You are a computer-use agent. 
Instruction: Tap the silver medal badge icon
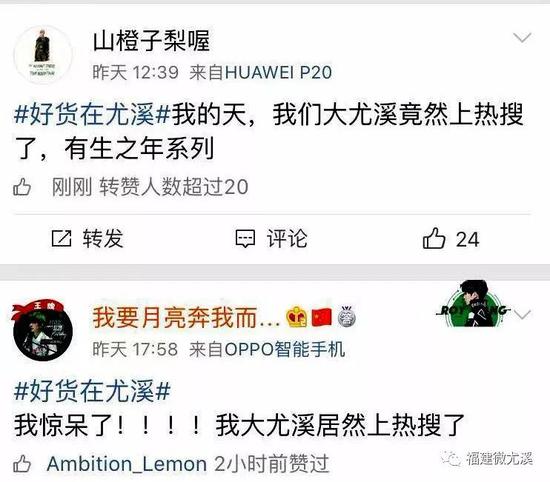(347, 317)
